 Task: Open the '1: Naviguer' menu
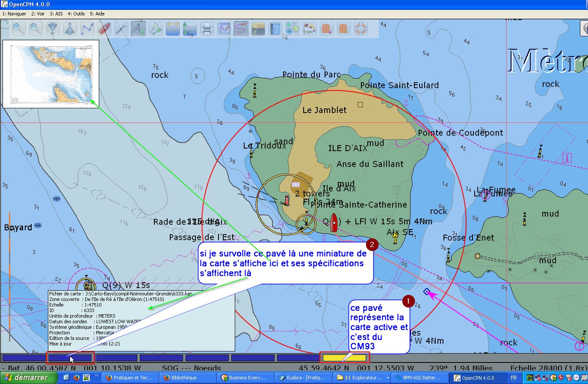[x=14, y=14]
